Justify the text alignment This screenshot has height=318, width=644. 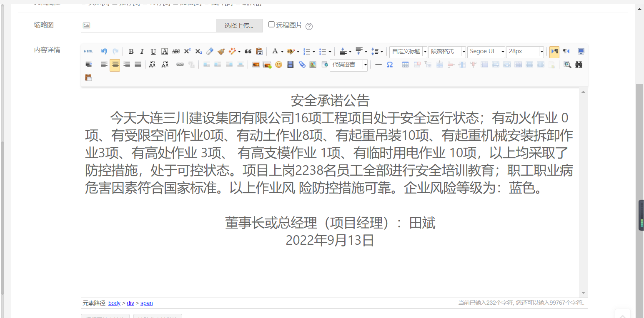138,65
